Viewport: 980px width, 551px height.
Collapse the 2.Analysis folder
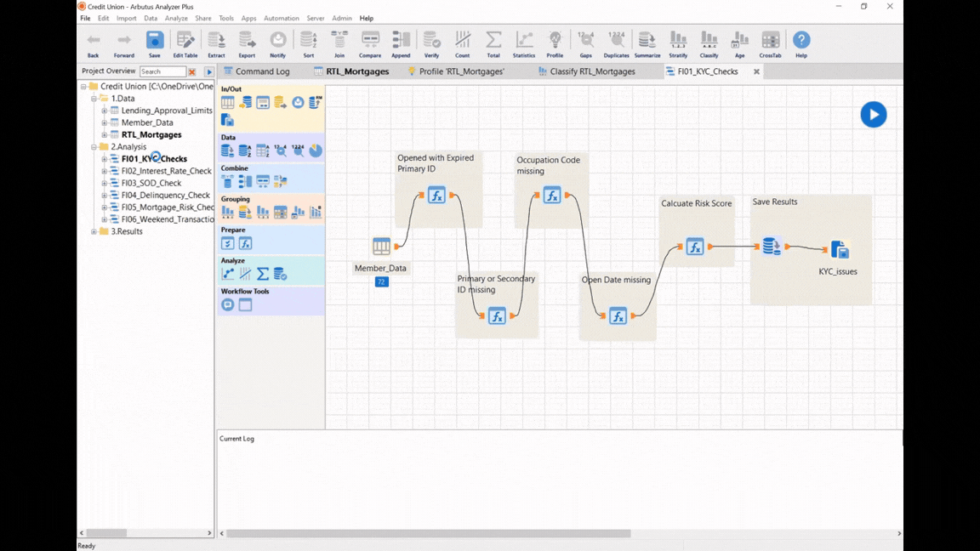click(94, 147)
